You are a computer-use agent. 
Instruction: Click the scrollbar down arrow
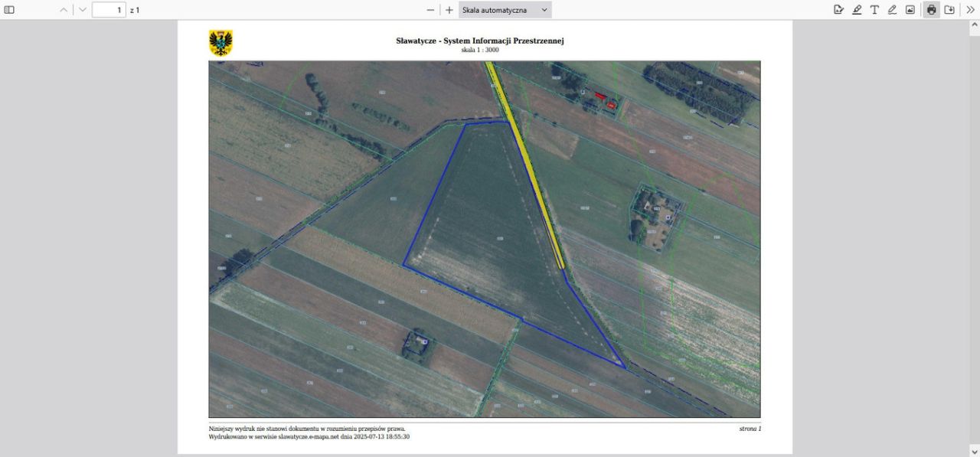(975, 451)
